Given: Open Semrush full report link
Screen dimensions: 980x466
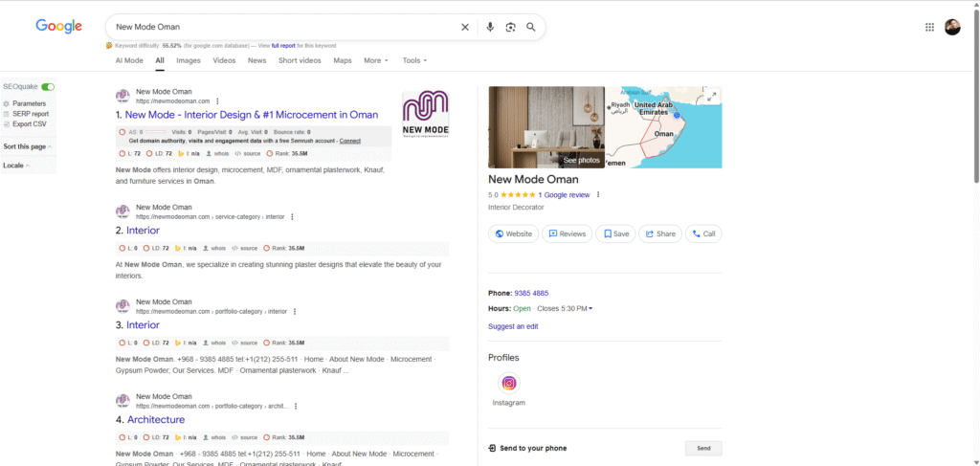Looking at the screenshot, I should tap(283, 46).
